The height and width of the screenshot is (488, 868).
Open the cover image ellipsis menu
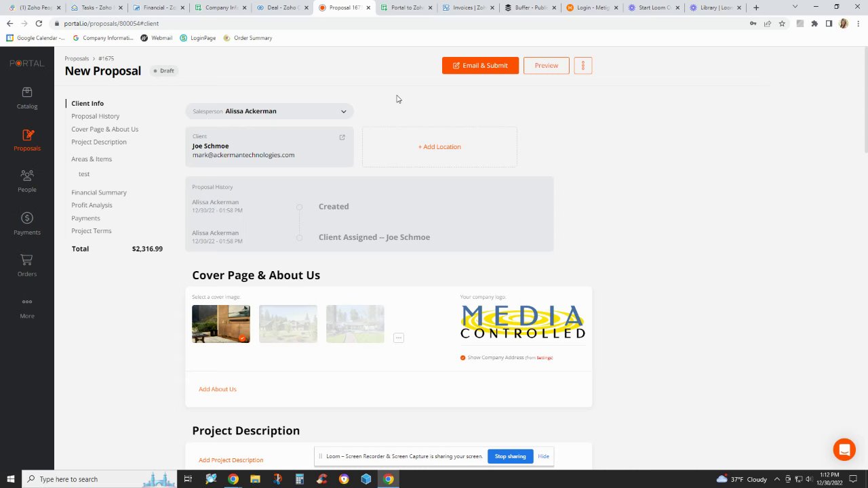coord(399,338)
